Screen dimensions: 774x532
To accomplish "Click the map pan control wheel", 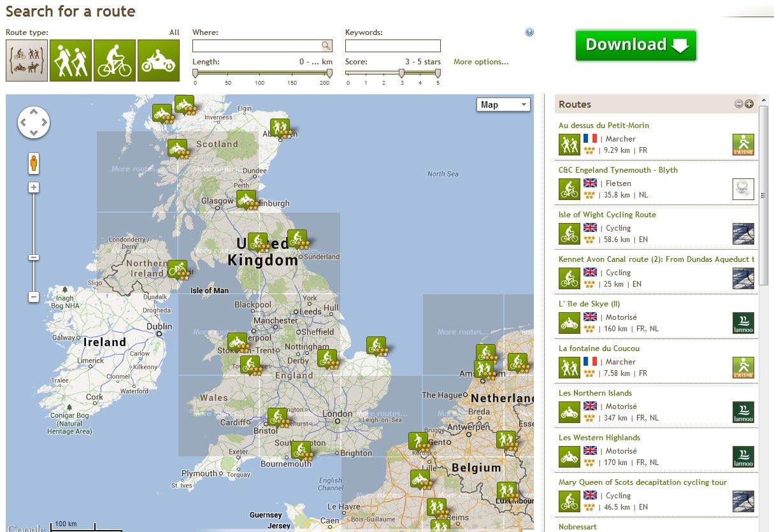I will pyautogui.click(x=34, y=122).
